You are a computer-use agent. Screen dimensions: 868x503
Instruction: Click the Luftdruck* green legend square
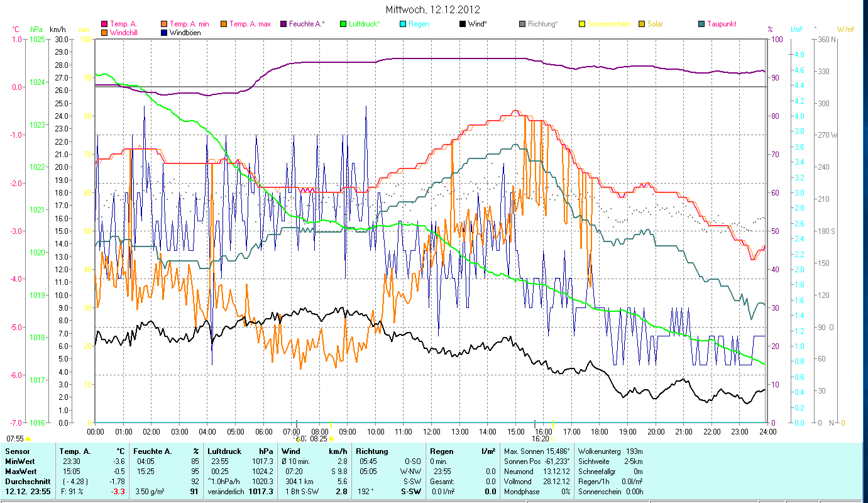343,24
